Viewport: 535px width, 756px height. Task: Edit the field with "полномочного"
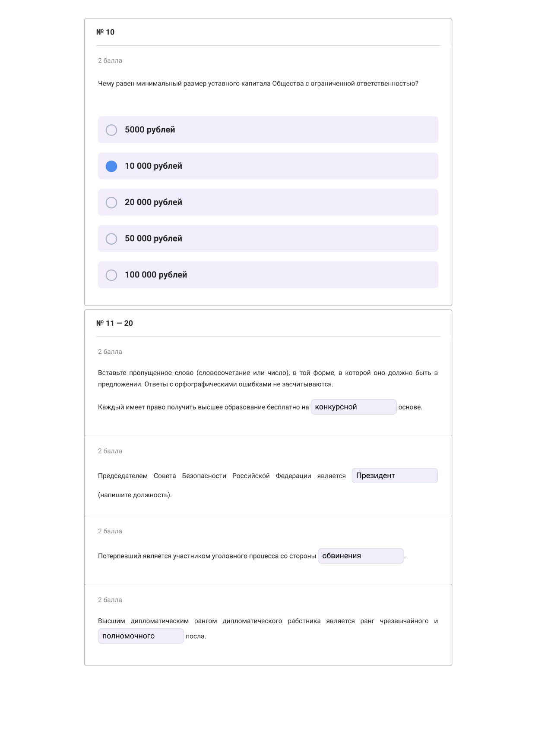pyautogui.click(x=141, y=636)
